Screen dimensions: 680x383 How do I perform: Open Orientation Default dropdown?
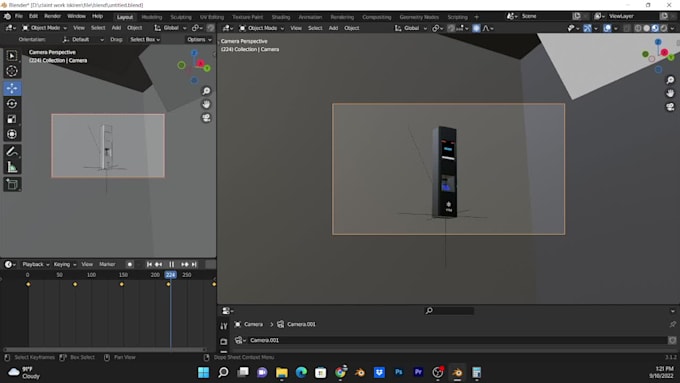pyautogui.click(x=83, y=39)
